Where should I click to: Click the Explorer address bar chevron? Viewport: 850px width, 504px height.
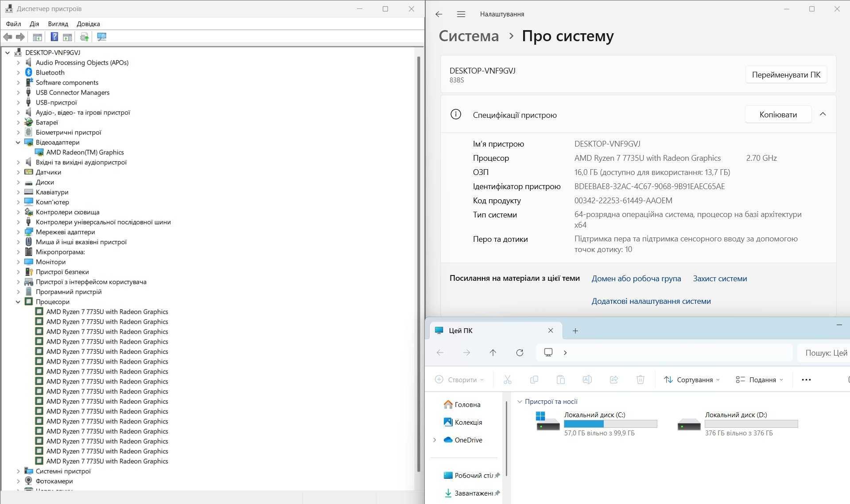coord(565,353)
